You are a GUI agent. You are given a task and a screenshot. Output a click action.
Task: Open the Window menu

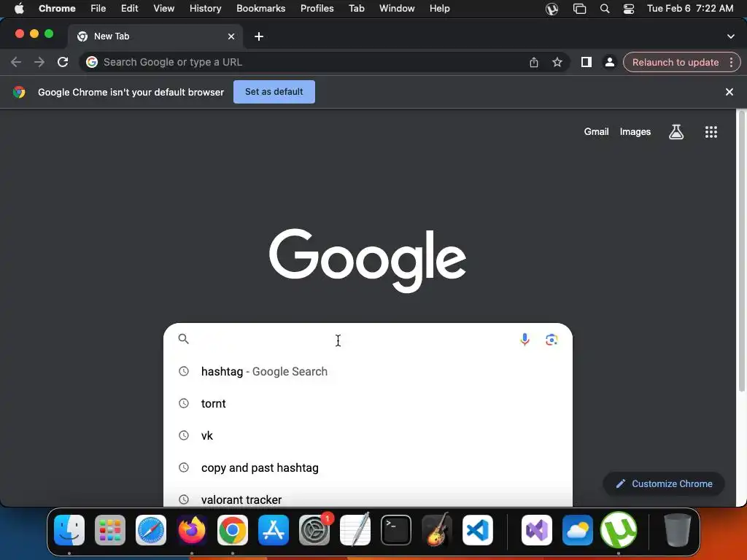click(x=397, y=8)
